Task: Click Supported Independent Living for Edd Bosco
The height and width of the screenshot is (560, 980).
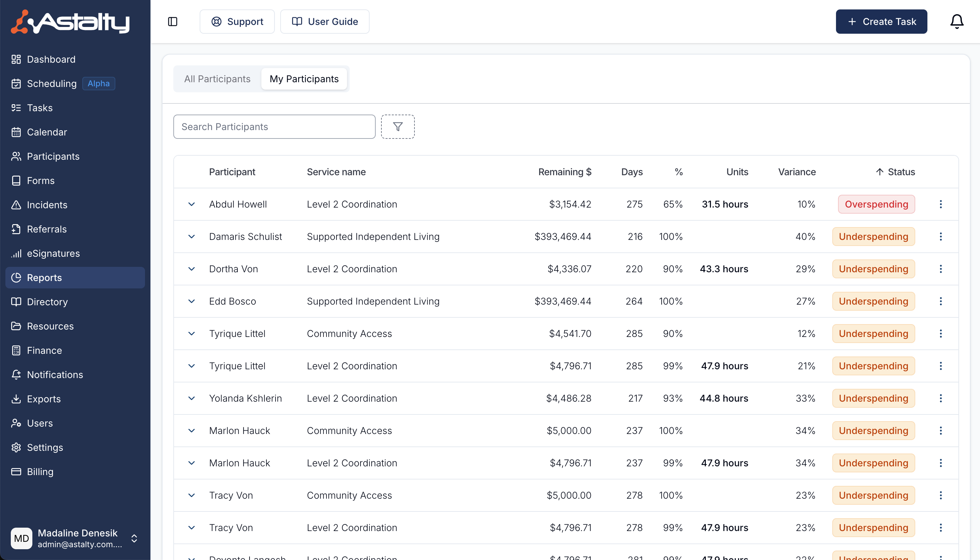Action: point(373,301)
